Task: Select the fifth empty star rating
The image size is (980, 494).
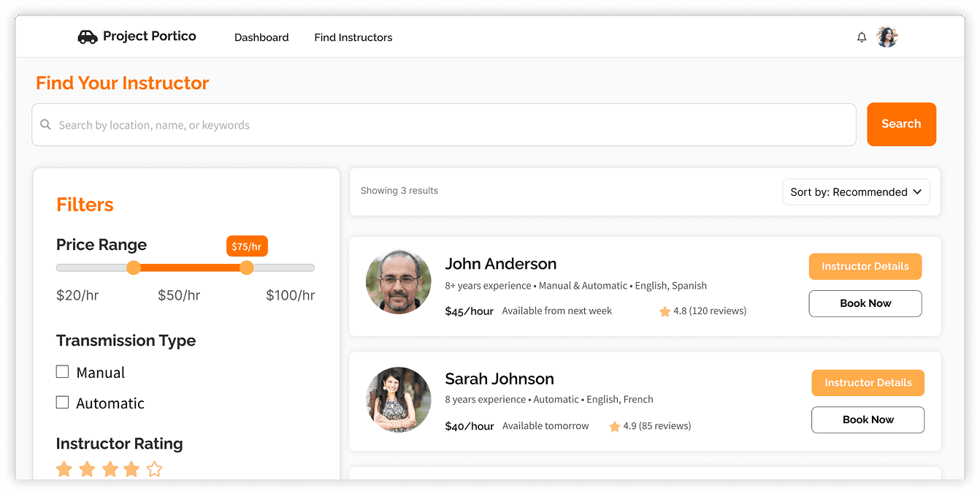Action: click(x=154, y=469)
